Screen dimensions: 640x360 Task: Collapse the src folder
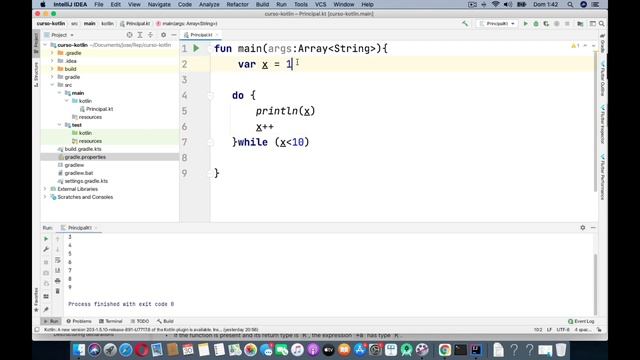[52, 85]
